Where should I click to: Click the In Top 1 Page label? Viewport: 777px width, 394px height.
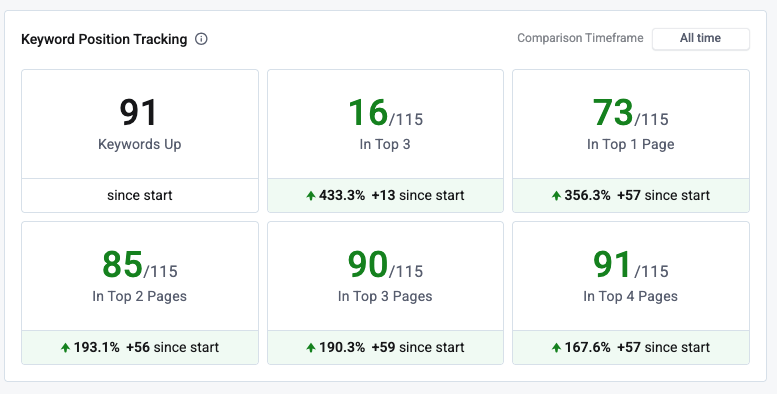tap(630, 144)
